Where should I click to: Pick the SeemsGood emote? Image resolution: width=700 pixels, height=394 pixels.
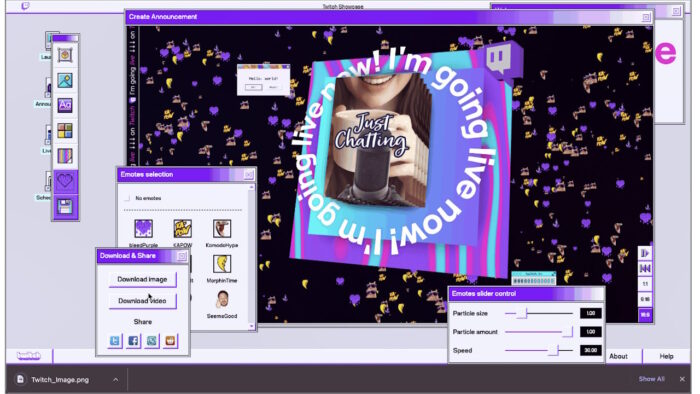222,299
